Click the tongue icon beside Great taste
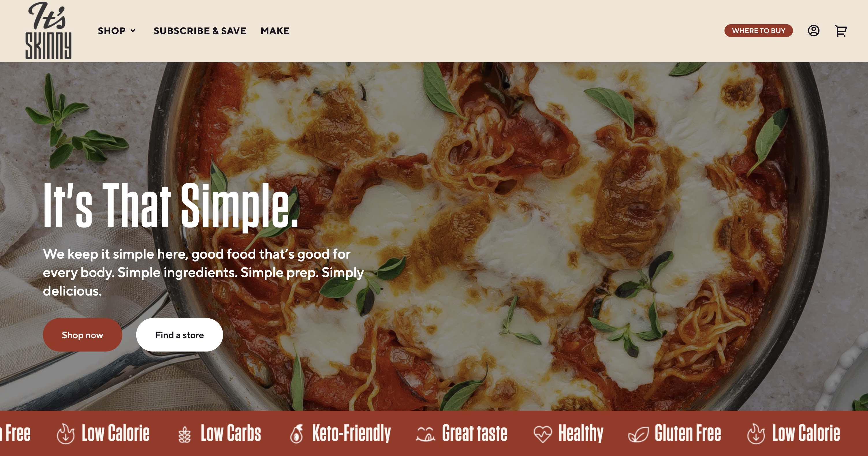 click(425, 434)
